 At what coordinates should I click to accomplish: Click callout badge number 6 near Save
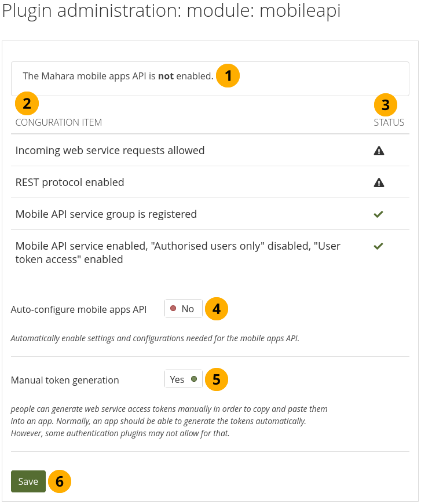coord(60,481)
